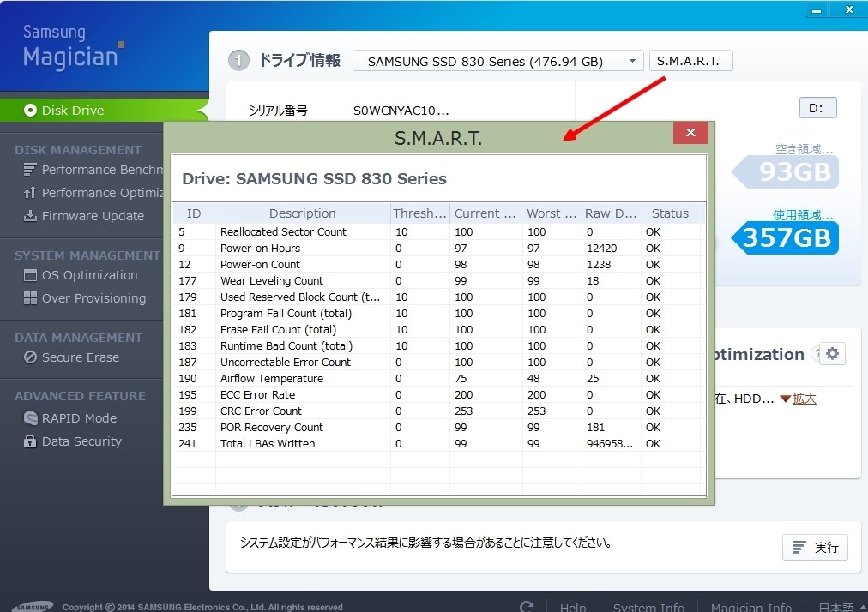Select Uncorrectable Error Count row
This screenshot has height=612, width=868.
click(x=438, y=363)
